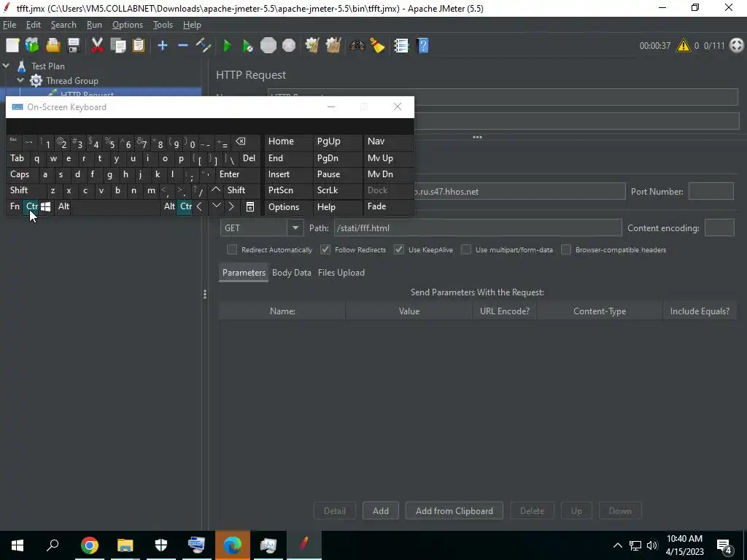
Task: Open the Function Helper list icon
Action: 402,46
